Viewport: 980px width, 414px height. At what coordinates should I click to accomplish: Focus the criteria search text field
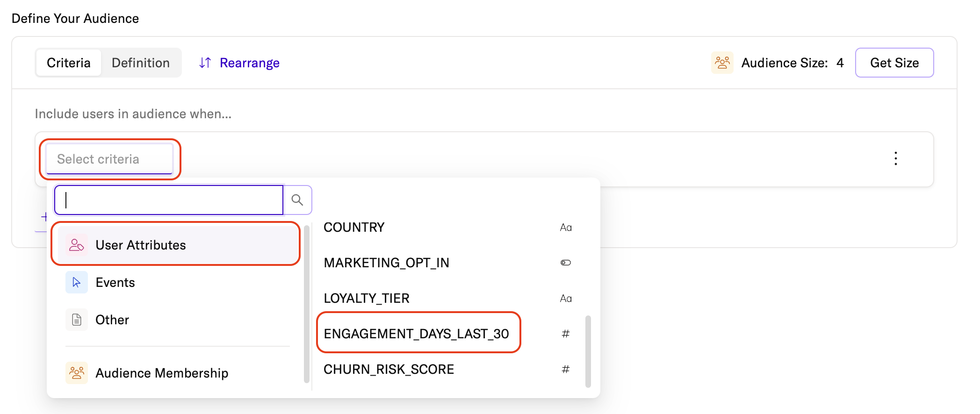pyautogui.click(x=169, y=200)
